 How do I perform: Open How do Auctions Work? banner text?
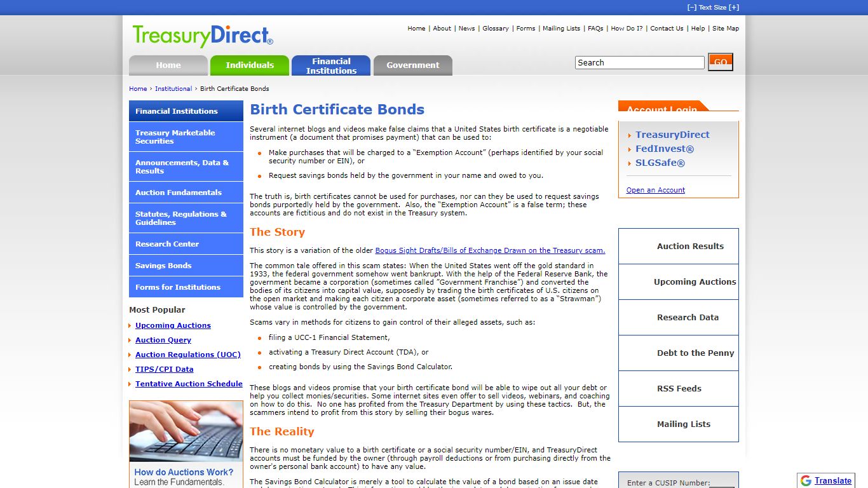coord(184,472)
